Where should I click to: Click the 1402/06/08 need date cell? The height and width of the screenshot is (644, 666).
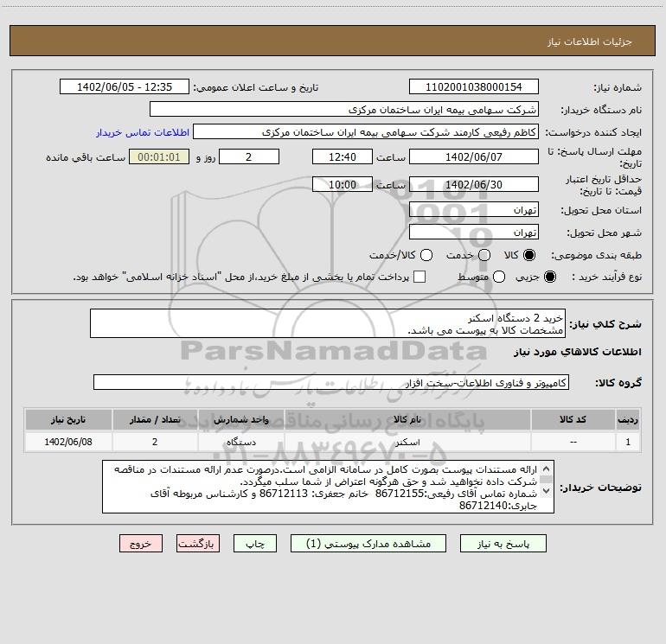point(68,442)
